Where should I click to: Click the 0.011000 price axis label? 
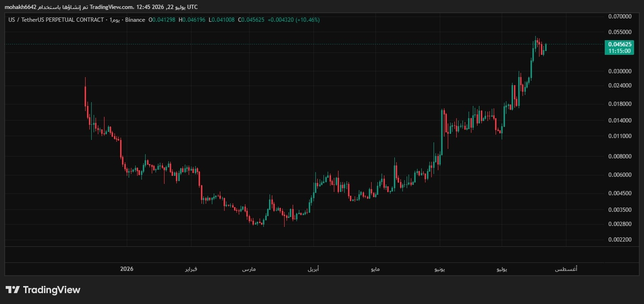pos(620,136)
